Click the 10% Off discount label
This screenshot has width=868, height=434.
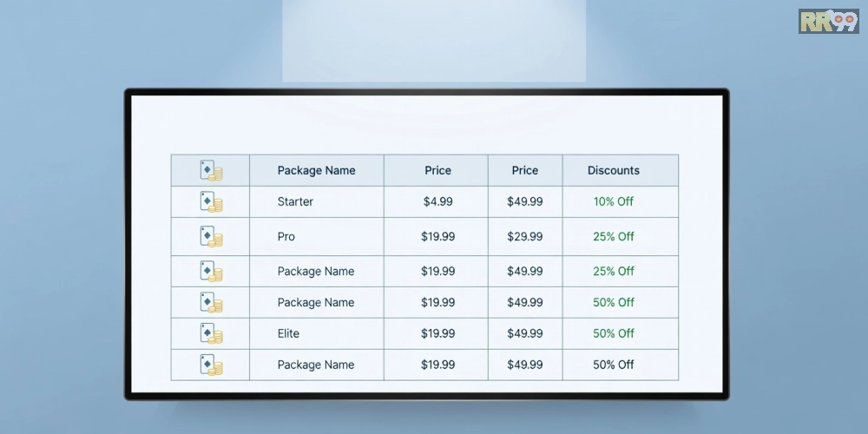(614, 201)
